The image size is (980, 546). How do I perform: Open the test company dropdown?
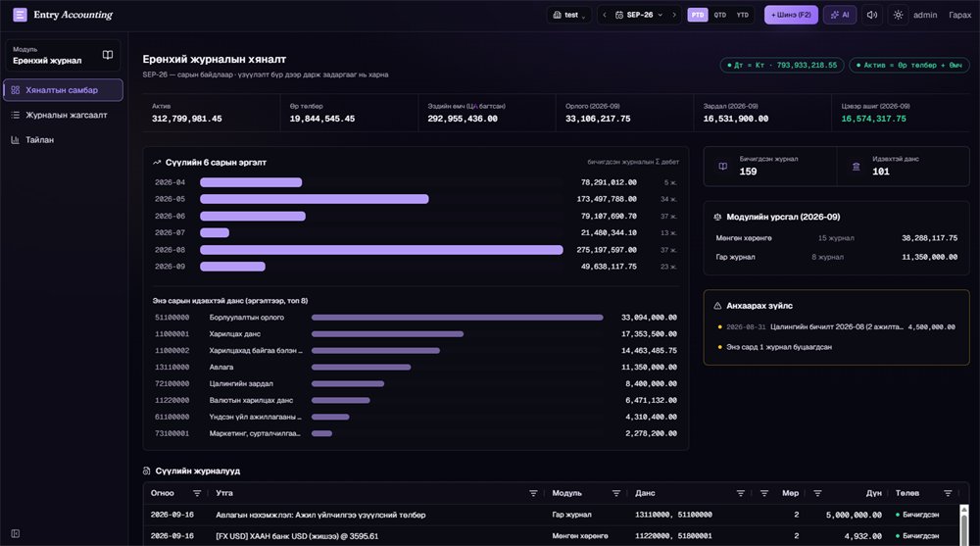click(x=569, y=15)
